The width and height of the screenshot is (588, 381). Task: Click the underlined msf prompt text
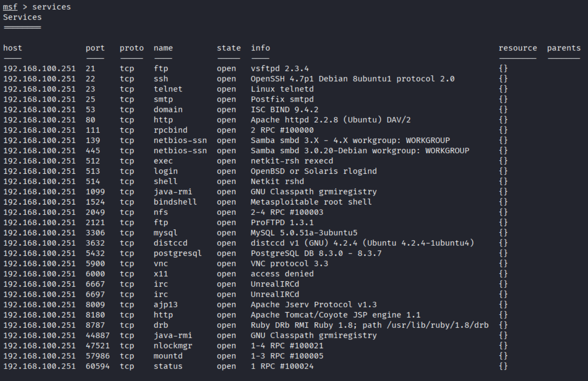(10, 7)
